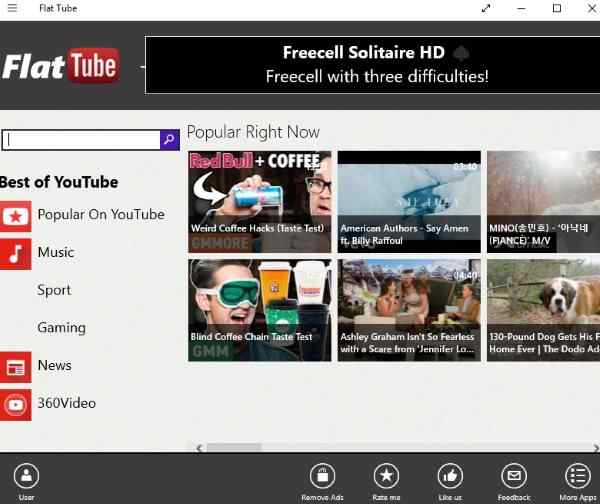600x504 pixels.
Task: Select the 360Video category label
Action: pos(67,403)
